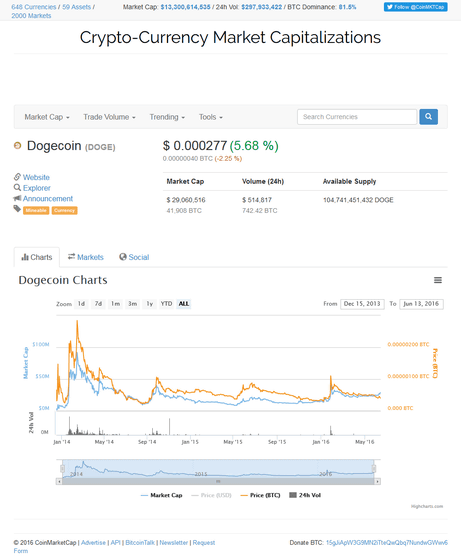Click the navigator left range handle

click(x=62, y=469)
